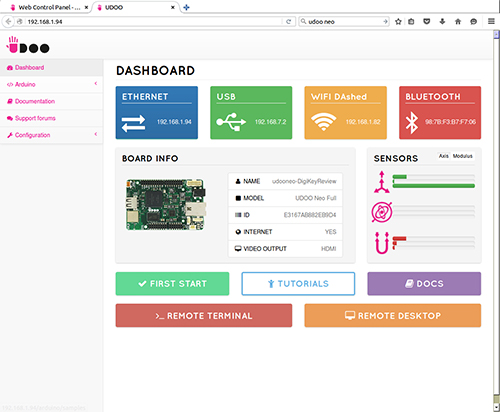Open the Arduino sidebar menu
This screenshot has width=500, height=412.
tap(51, 84)
